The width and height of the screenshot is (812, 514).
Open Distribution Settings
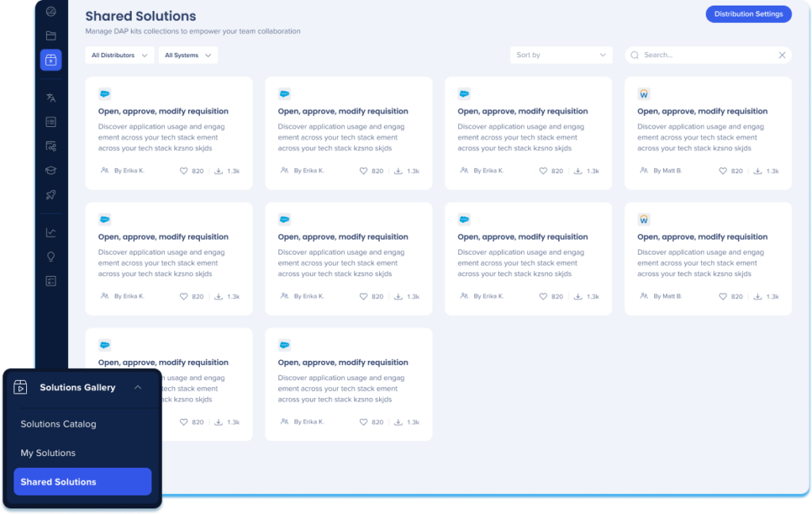click(x=748, y=13)
